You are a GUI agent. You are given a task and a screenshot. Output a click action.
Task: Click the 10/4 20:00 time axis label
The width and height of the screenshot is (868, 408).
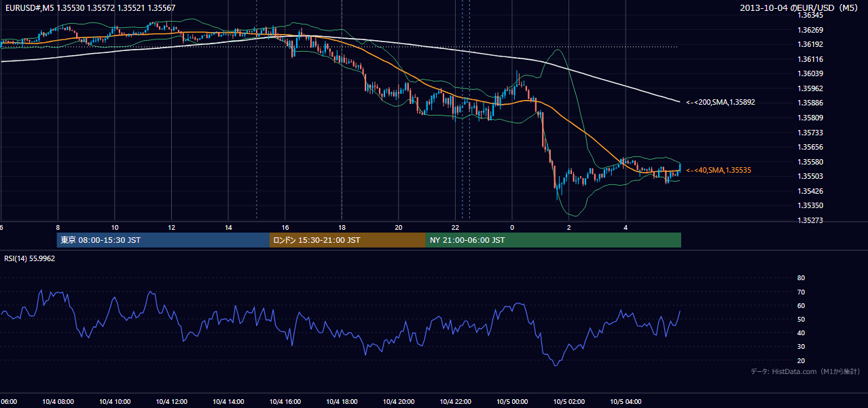[x=399, y=402]
